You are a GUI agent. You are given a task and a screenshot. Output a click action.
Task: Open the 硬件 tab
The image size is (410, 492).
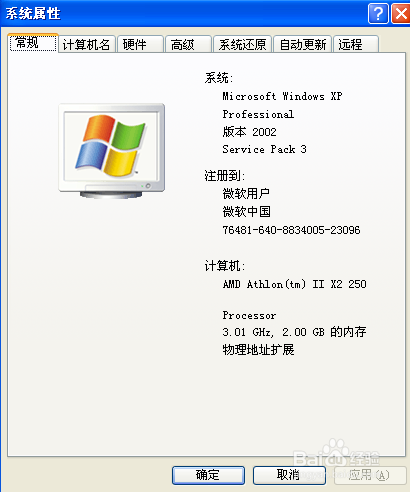[140, 44]
